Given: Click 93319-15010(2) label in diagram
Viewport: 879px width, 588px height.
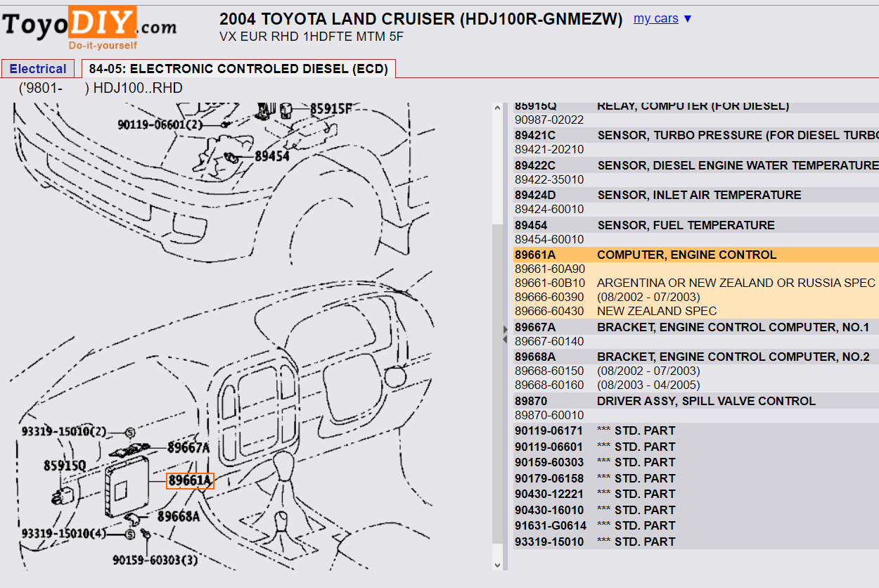Looking at the screenshot, I should tap(63, 431).
